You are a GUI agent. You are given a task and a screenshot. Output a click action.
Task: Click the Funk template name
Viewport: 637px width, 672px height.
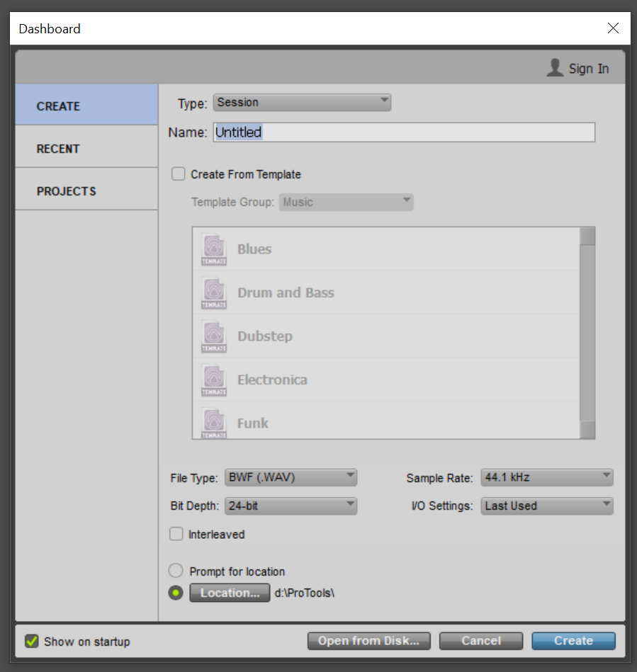tap(253, 423)
